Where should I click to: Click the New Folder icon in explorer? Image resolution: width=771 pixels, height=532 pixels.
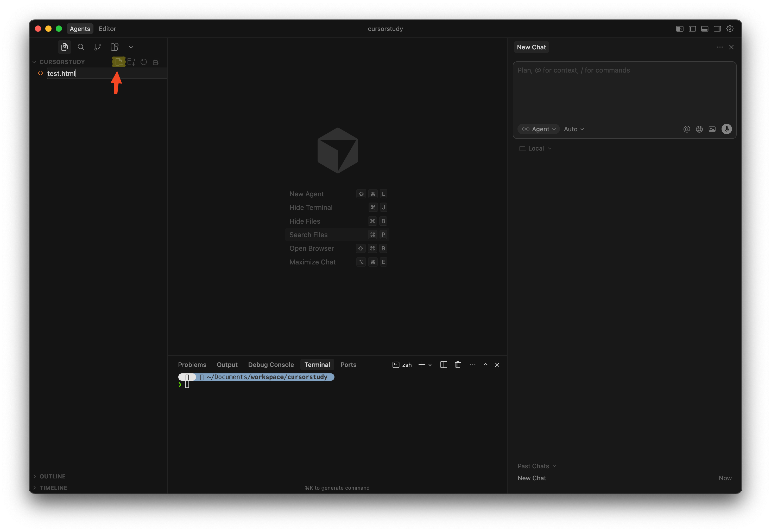point(131,62)
